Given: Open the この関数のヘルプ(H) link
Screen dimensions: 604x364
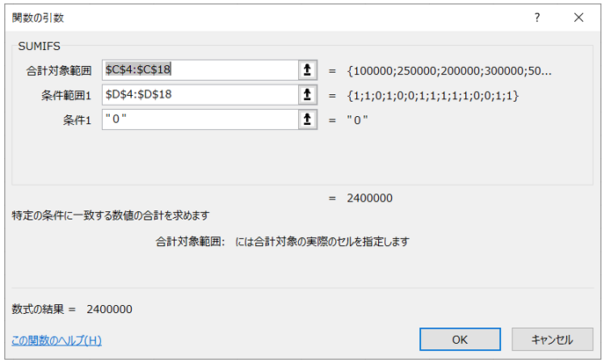Looking at the screenshot, I should [56, 340].
